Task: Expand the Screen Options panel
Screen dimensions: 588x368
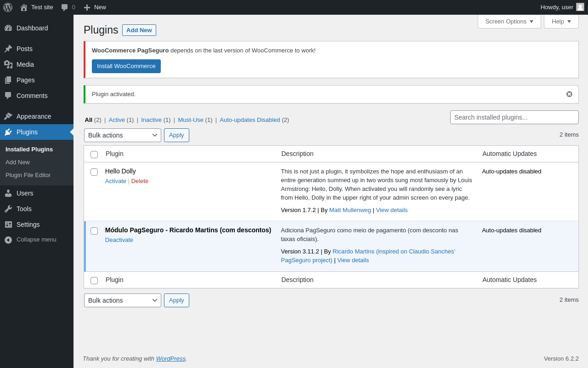Action: pos(509,21)
